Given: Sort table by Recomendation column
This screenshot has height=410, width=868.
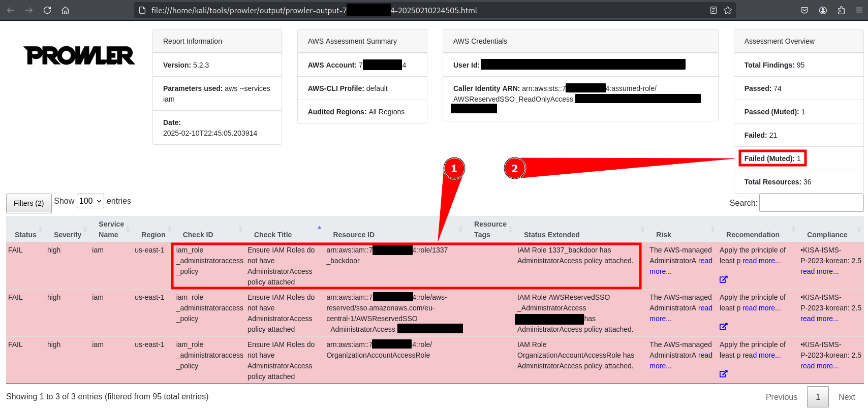Looking at the screenshot, I should click(x=753, y=235).
